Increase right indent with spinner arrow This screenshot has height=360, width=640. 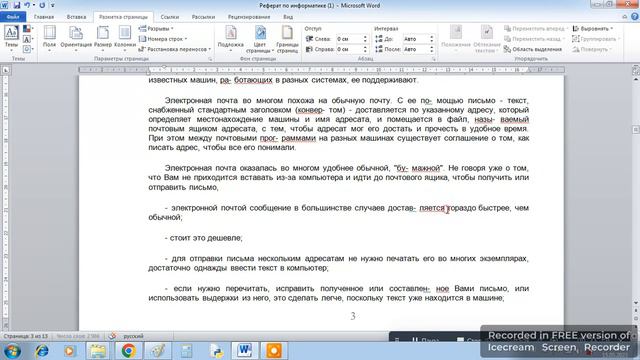tap(365, 47)
